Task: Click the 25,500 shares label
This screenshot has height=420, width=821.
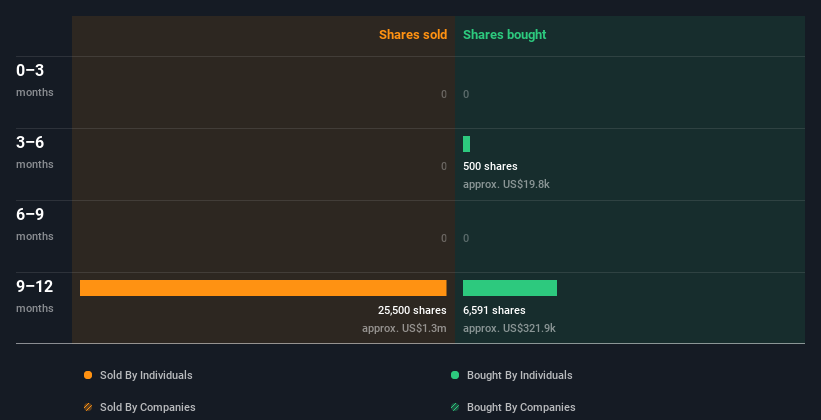Action: coord(412,310)
